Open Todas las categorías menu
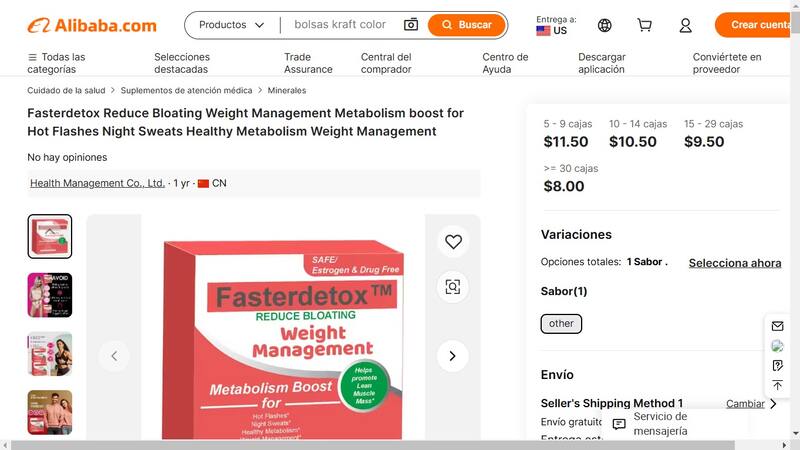Screen dimensions: 800x450 [56, 63]
